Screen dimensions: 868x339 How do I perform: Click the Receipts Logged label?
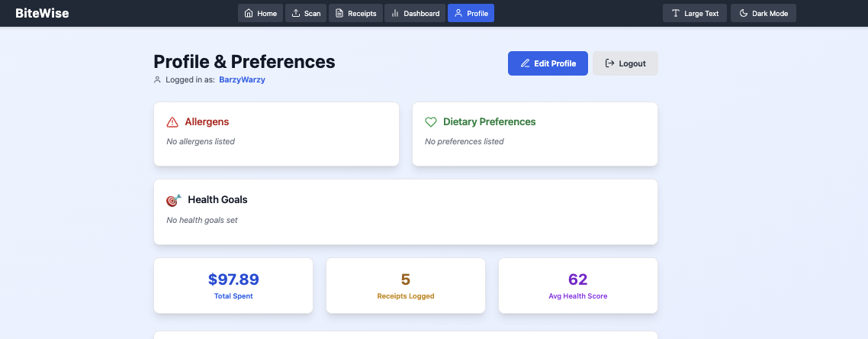[406, 296]
